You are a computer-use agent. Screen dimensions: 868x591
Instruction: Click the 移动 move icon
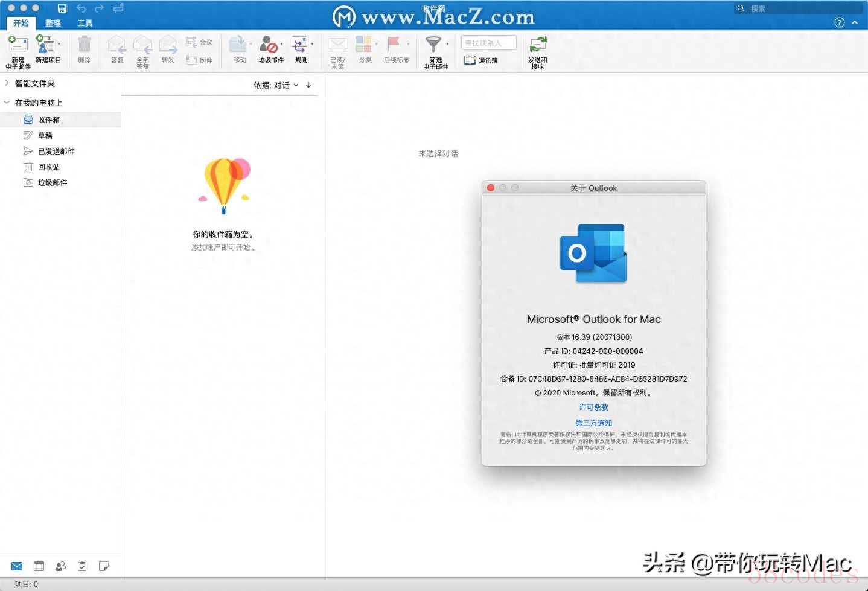(237, 44)
